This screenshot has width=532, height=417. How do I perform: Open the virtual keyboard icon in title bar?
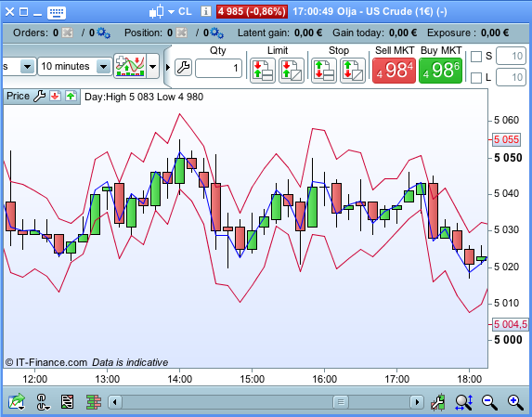click(57, 12)
